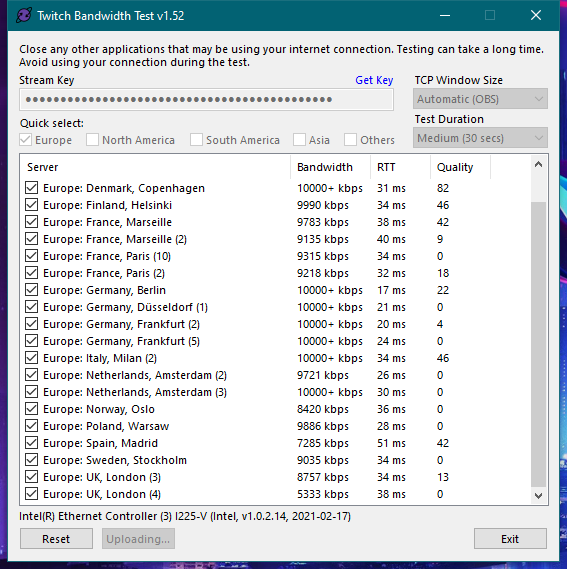Click the scroll up arrow in server list
The width and height of the screenshot is (567, 569).
coord(538,164)
